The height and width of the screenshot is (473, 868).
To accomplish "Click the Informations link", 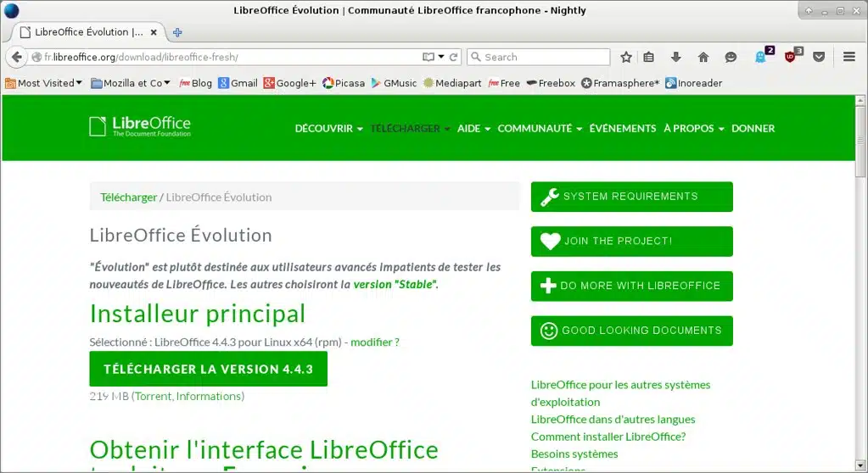I will [209, 396].
